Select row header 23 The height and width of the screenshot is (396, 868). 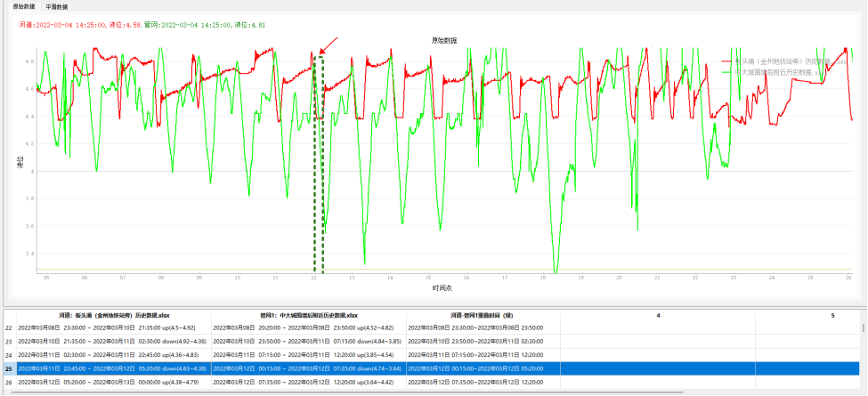8,341
